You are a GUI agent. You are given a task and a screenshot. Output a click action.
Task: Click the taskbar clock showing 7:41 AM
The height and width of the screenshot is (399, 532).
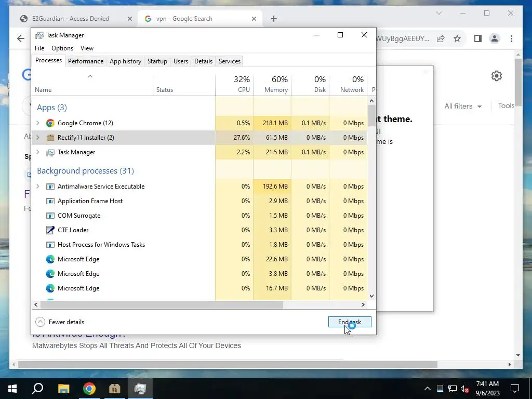487,389
